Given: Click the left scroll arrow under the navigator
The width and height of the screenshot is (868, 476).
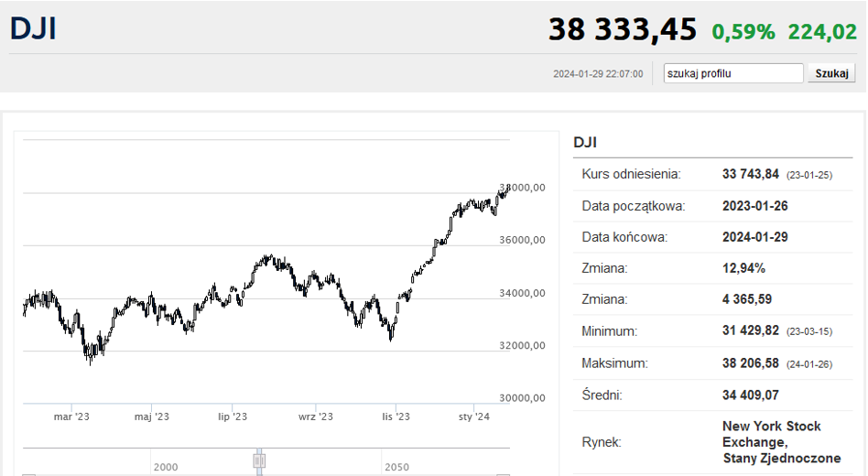Looking at the screenshot, I should pyautogui.click(x=28, y=474).
